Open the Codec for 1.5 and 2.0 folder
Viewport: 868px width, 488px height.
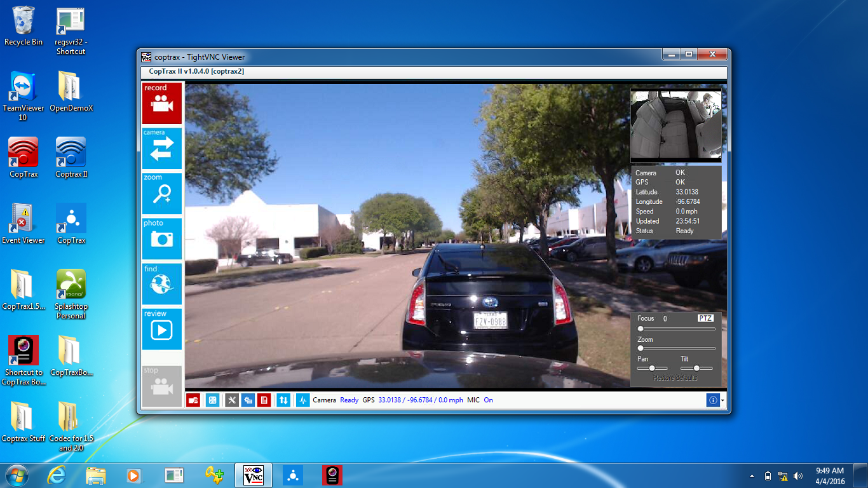[71, 426]
